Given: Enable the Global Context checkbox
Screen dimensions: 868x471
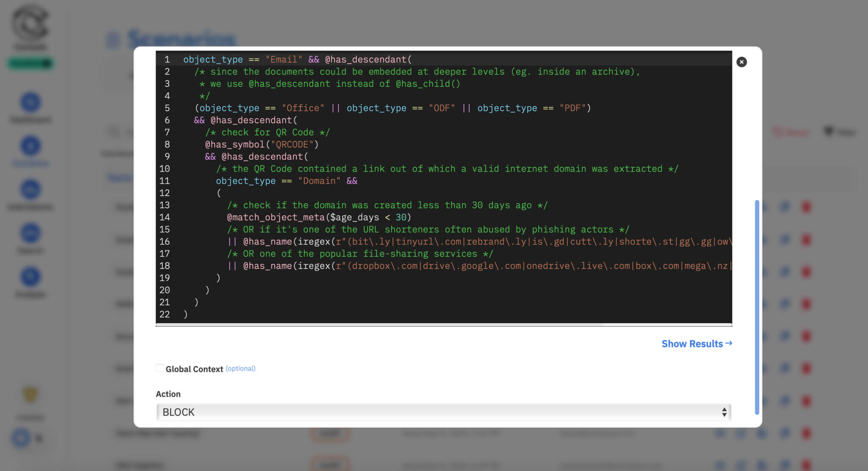Looking at the screenshot, I should [160, 368].
